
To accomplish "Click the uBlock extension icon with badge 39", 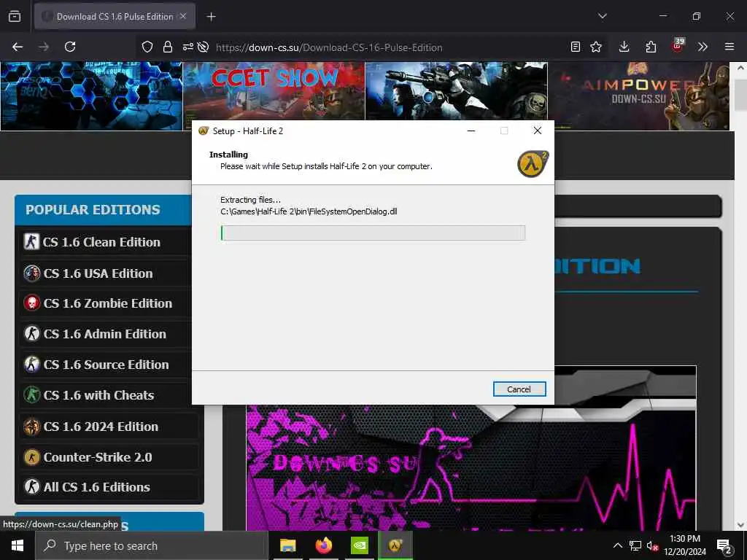I will (x=678, y=46).
